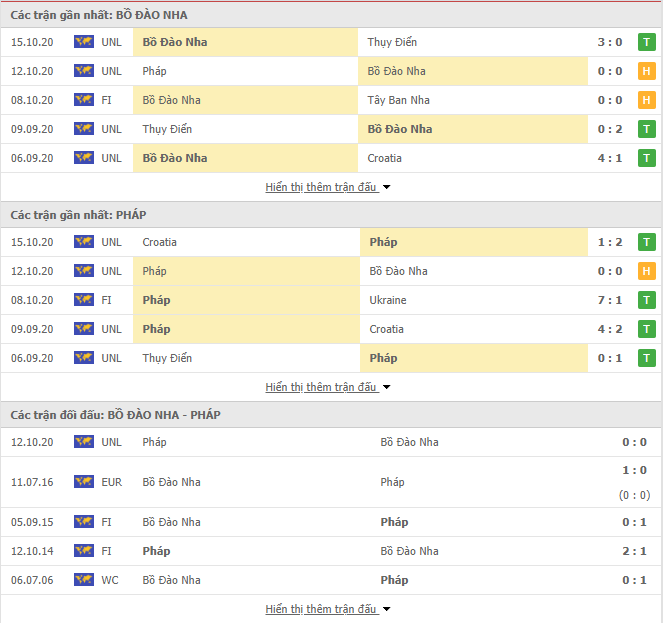Click the flag icon in the WC 06.07.06 row
The image size is (663, 623).
coord(84,580)
